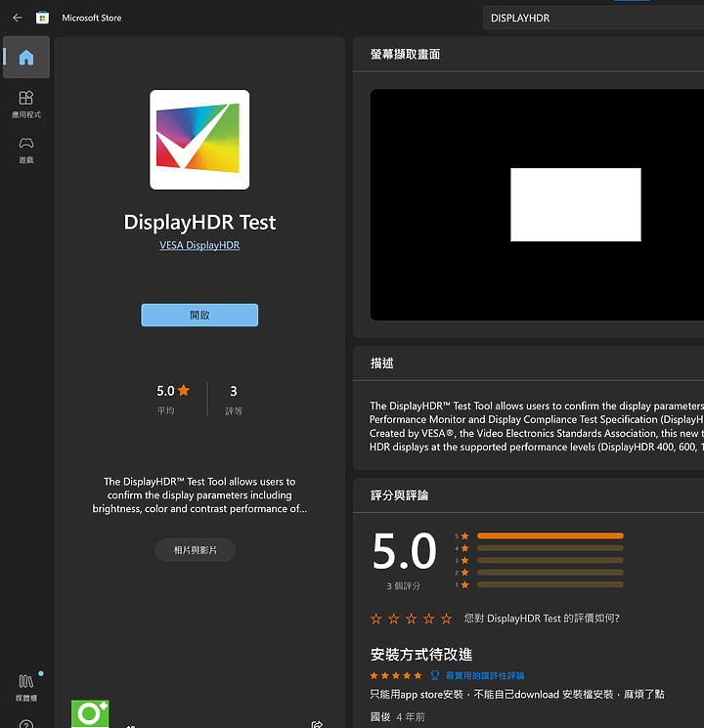704x728 pixels.
Task: Rate app five stars
Action: [447, 619]
